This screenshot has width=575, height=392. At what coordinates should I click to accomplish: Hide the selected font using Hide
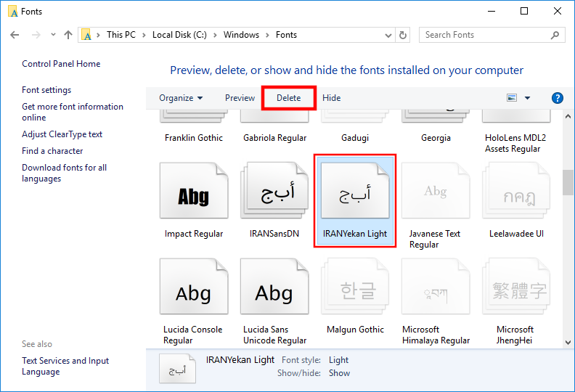pos(331,98)
